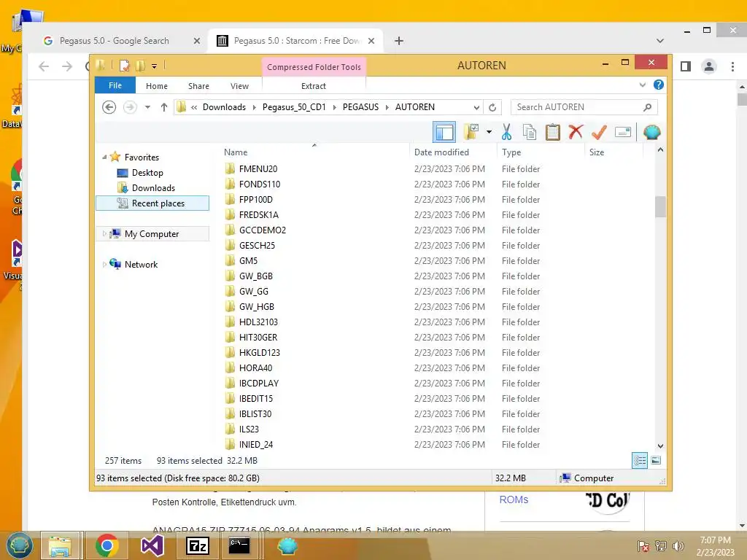The width and height of the screenshot is (747, 560).
Task: Select the HKGLD123 folder
Action: point(259,352)
